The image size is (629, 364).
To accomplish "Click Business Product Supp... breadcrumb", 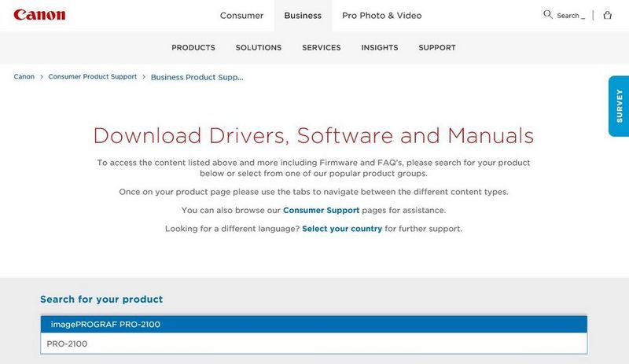I will 197,77.
